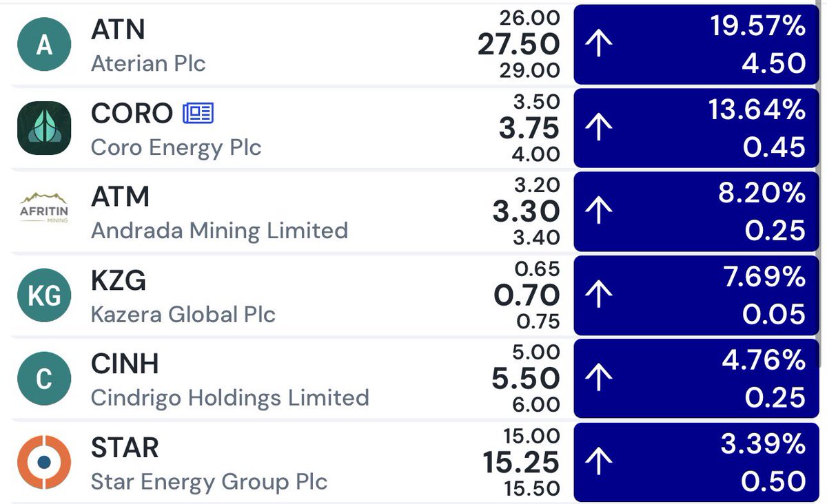Click the Cindrigo Holdings Limited name

(229, 397)
